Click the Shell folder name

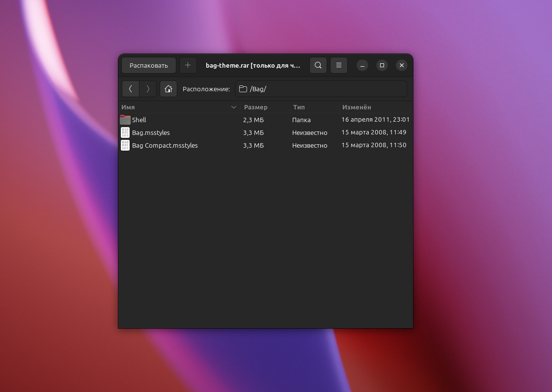[139, 120]
